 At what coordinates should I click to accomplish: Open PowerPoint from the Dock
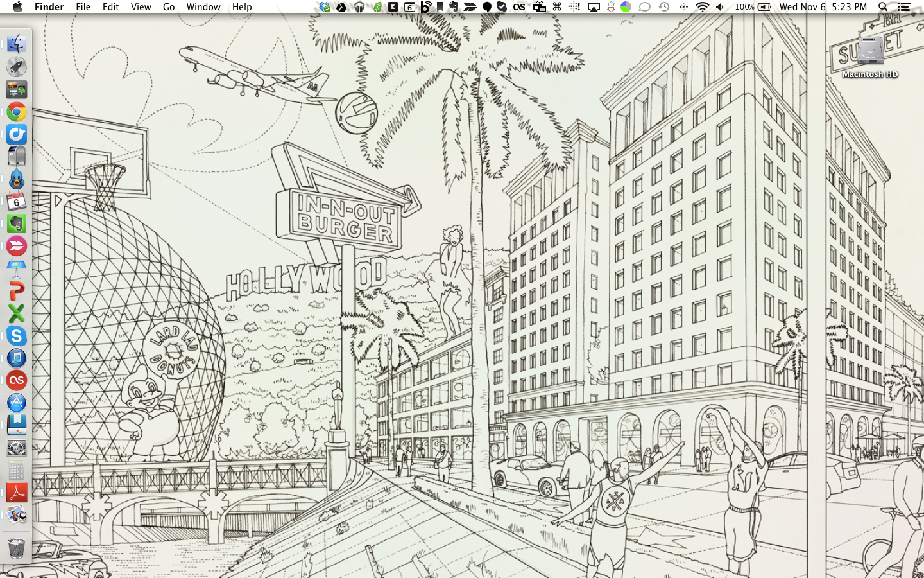click(x=17, y=291)
